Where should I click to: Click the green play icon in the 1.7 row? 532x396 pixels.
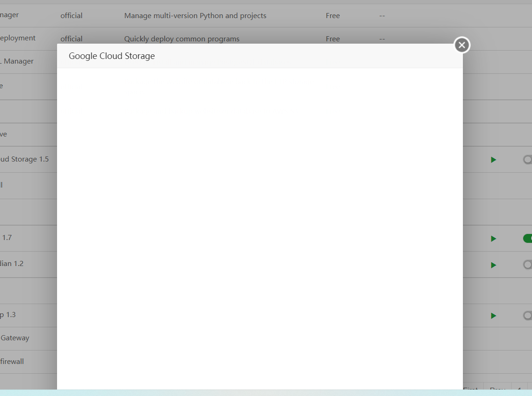pyautogui.click(x=494, y=239)
